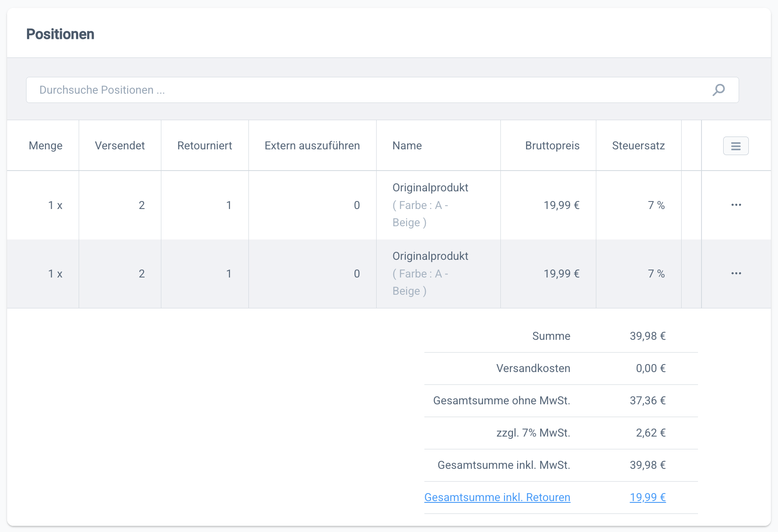Open the second row's three-dot actions menu
Screen dimensions: 778x532
pos(736,274)
